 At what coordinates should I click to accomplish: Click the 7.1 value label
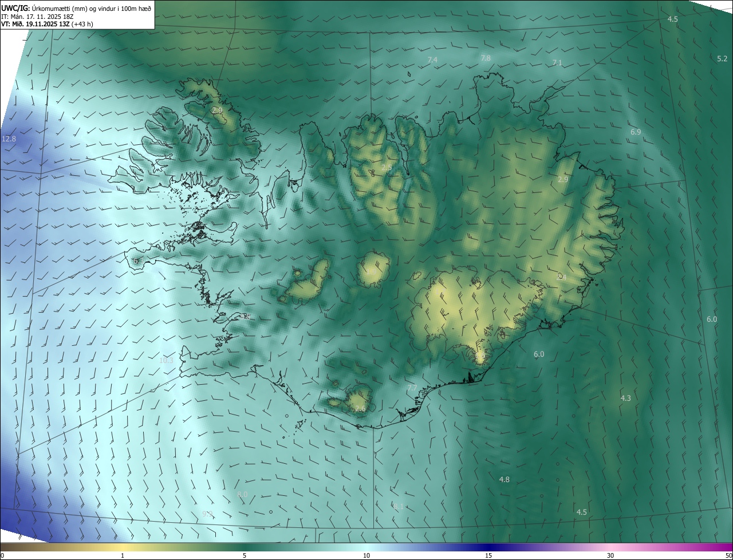pyautogui.click(x=557, y=62)
